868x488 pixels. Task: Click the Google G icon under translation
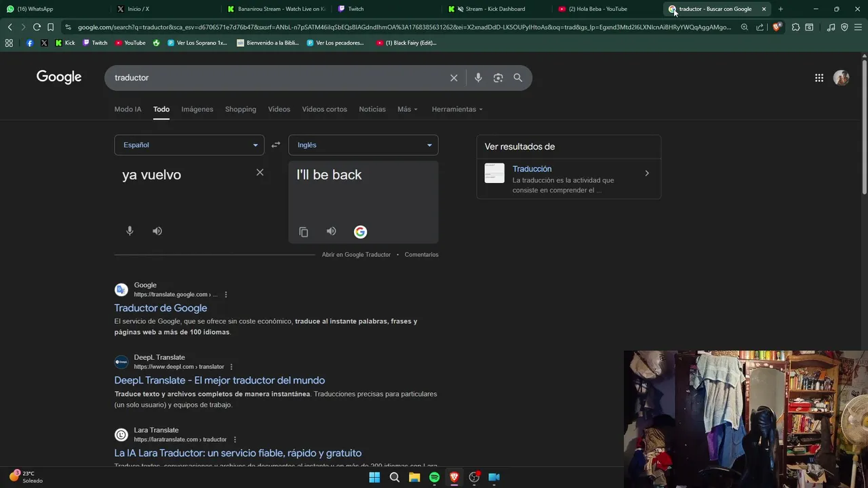click(x=360, y=232)
